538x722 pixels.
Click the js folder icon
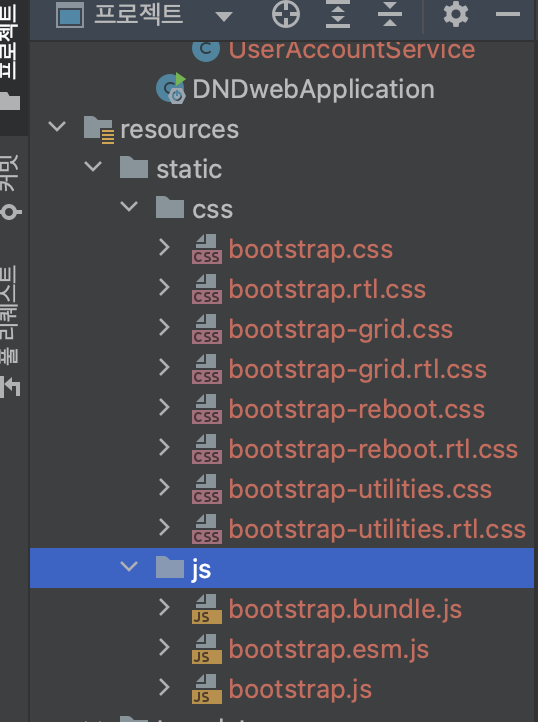(x=170, y=568)
